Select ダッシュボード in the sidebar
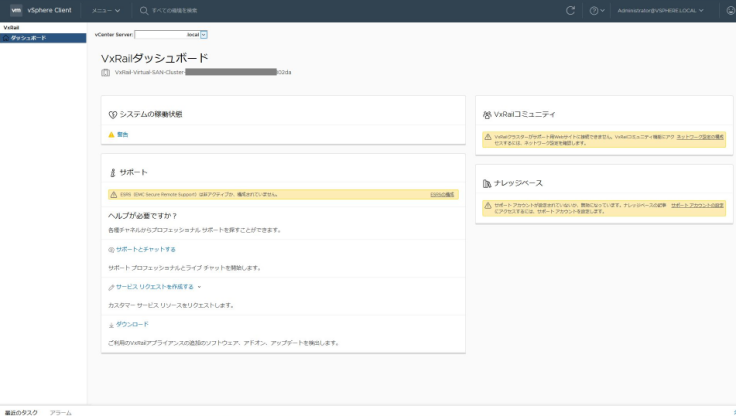The height and width of the screenshot is (416, 736). (x=43, y=38)
